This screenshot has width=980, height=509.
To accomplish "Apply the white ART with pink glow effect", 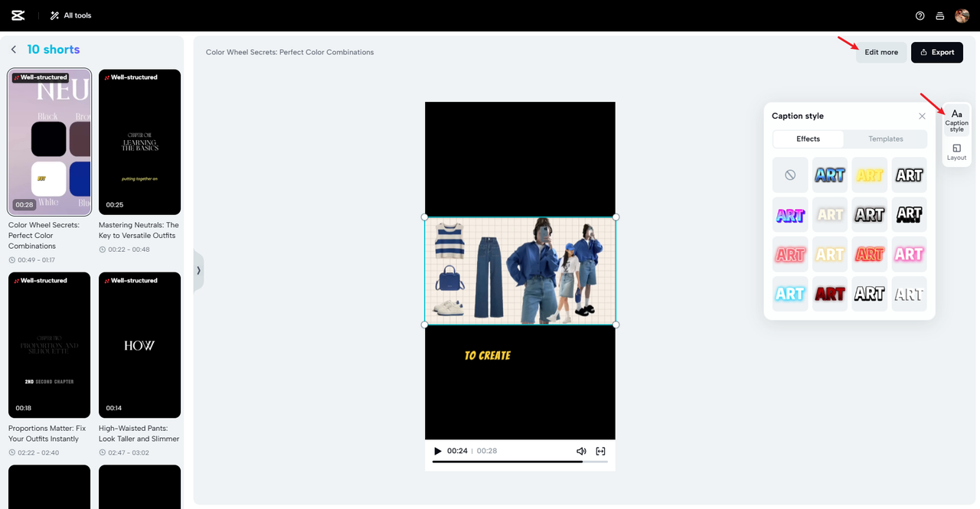I will [909, 254].
